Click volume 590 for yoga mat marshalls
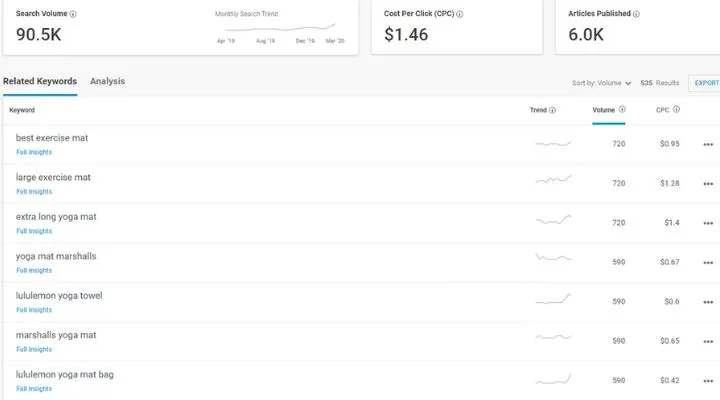This screenshot has height=400, width=720. (619, 262)
